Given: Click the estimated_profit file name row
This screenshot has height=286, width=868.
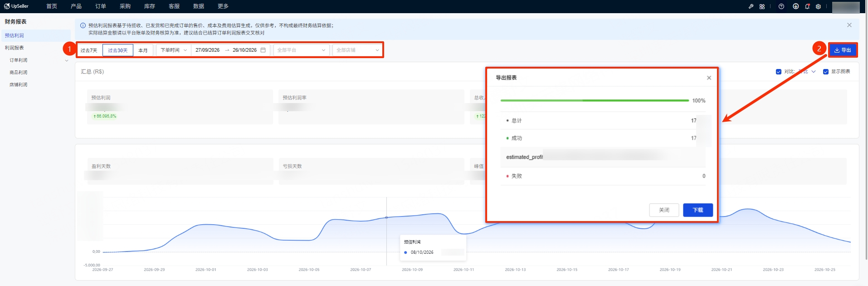Looking at the screenshot, I should 603,157.
